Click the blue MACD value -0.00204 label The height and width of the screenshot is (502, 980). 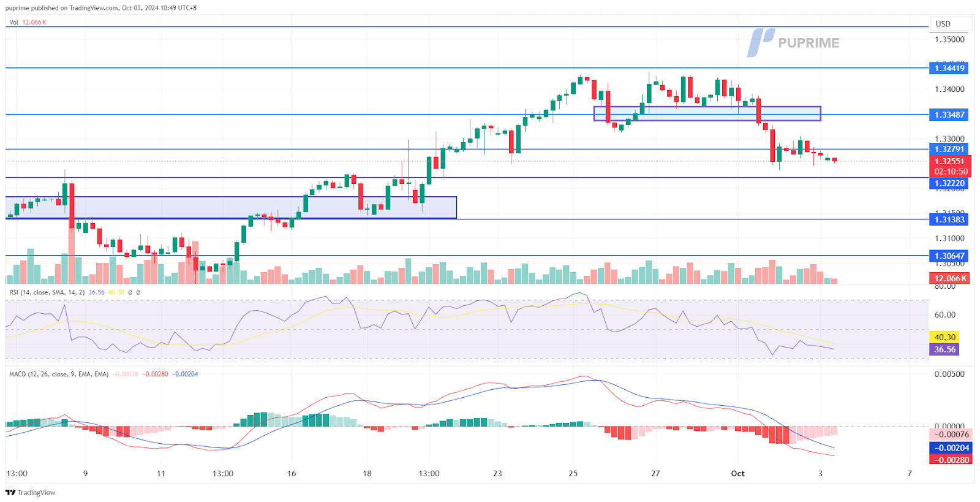tap(951, 447)
